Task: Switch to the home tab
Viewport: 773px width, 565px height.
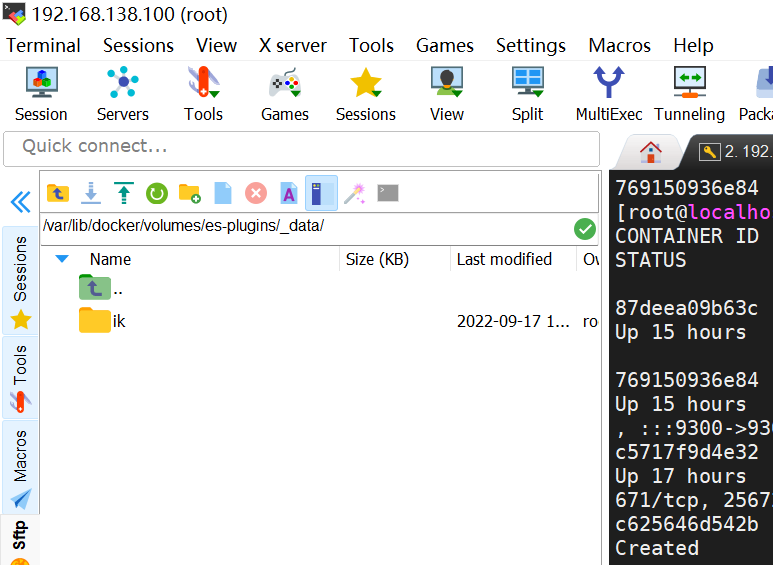Action: coord(650,152)
